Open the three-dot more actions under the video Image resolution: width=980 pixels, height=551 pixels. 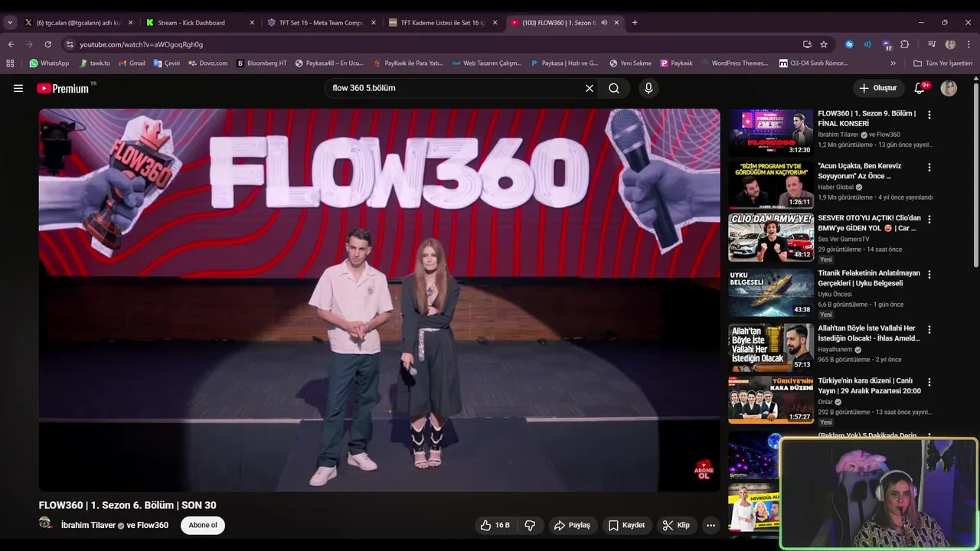[710, 525]
